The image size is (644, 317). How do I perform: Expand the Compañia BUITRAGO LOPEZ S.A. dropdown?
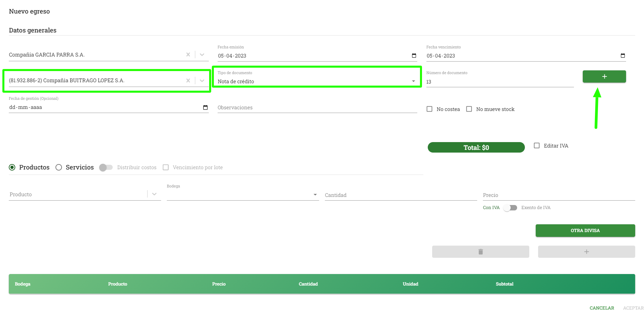pos(202,81)
